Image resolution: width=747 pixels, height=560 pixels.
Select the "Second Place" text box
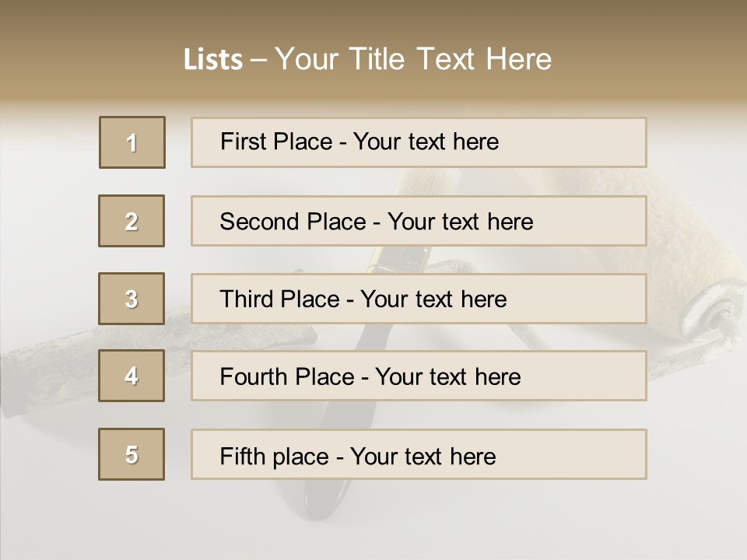tap(419, 221)
